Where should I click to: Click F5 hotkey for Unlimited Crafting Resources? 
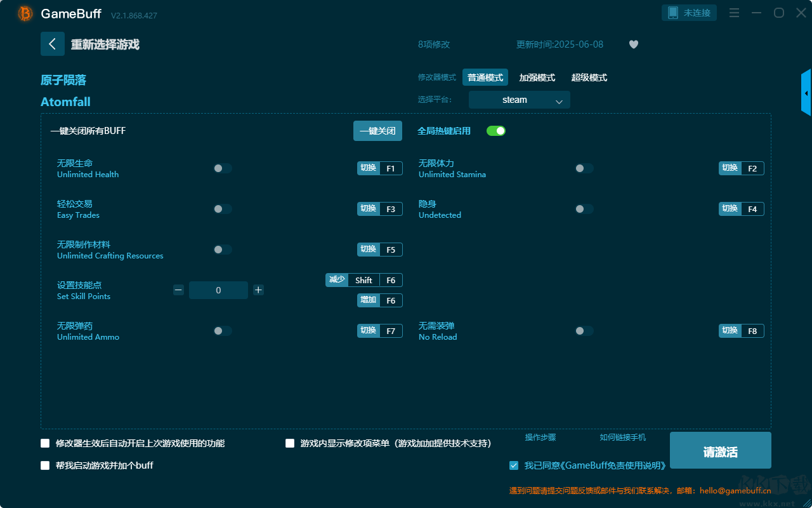(x=380, y=250)
